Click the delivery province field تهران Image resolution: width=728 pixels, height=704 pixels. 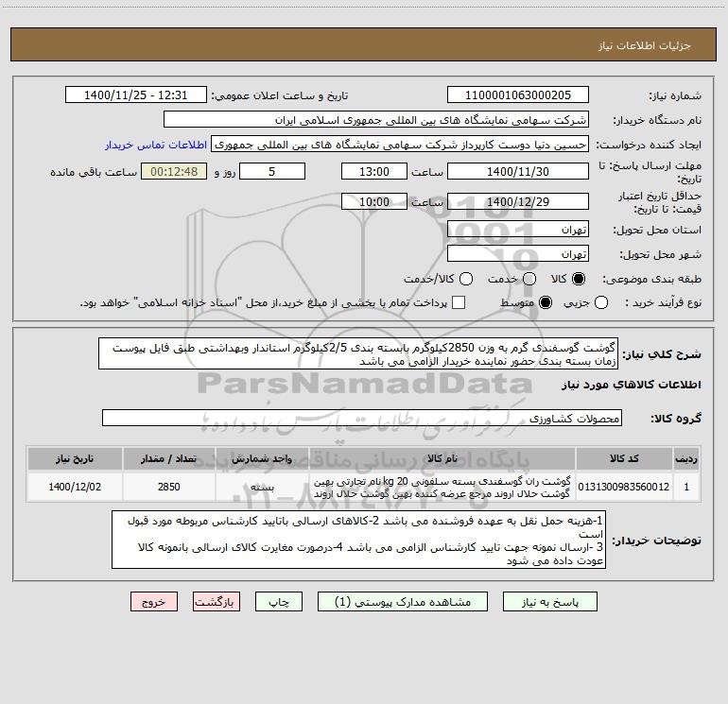(x=518, y=230)
